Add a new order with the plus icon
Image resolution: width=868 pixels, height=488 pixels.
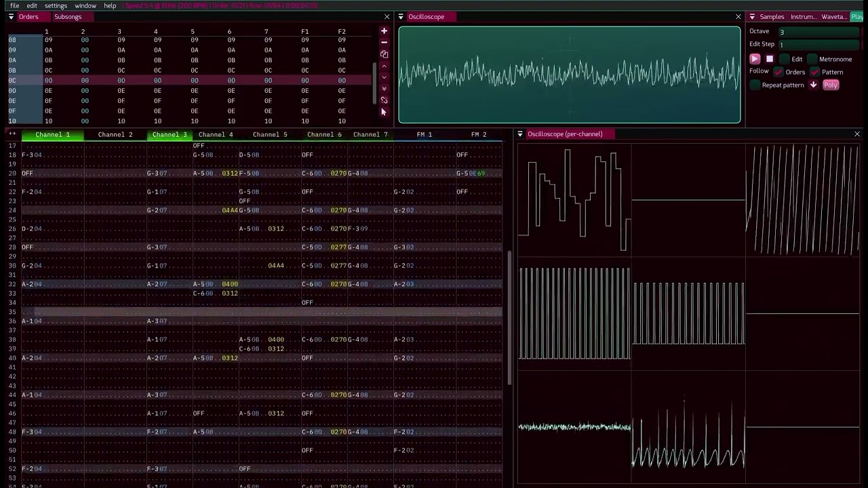(384, 31)
